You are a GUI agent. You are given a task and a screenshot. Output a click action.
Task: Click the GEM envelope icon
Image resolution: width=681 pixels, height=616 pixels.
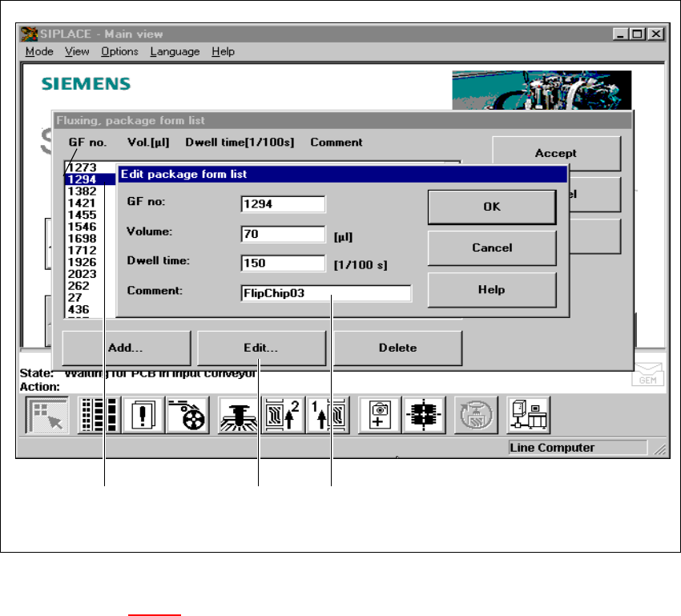coord(647,374)
